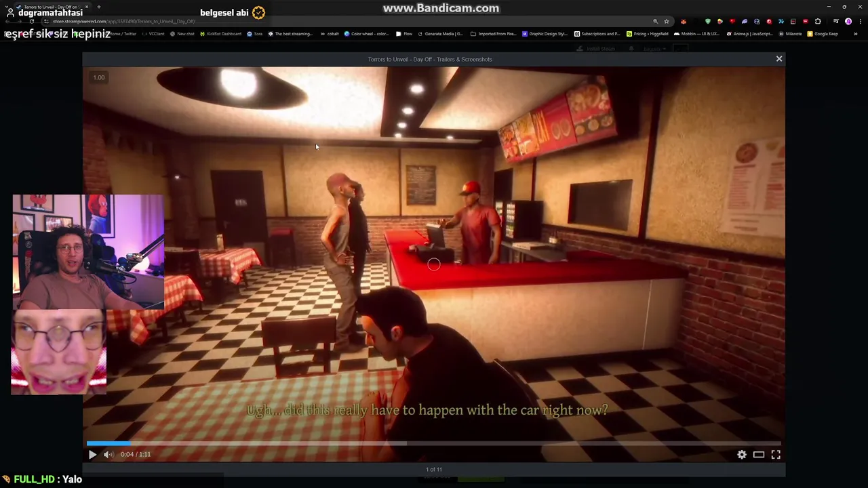The image size is (868, 488).
Task: Open the Mobbin UI & UX bookmark
Action: coord(697,34)
